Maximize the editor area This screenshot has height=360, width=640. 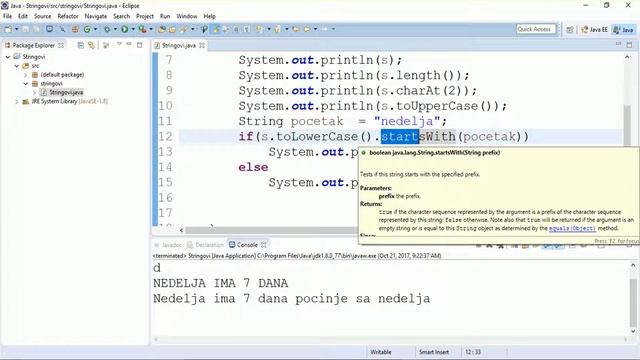point(629,45)
